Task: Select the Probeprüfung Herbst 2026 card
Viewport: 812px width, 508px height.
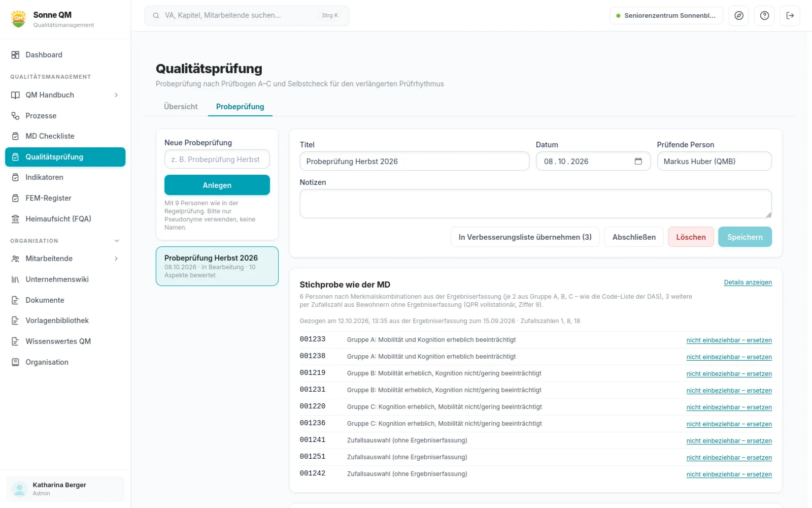Action: 217,266
